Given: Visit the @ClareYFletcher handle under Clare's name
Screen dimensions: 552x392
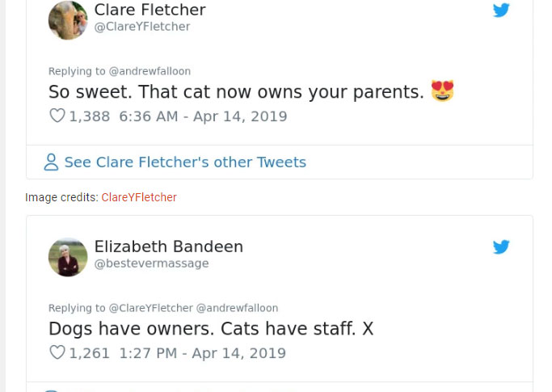Looking at the screenshot, I should click(142, 27).
